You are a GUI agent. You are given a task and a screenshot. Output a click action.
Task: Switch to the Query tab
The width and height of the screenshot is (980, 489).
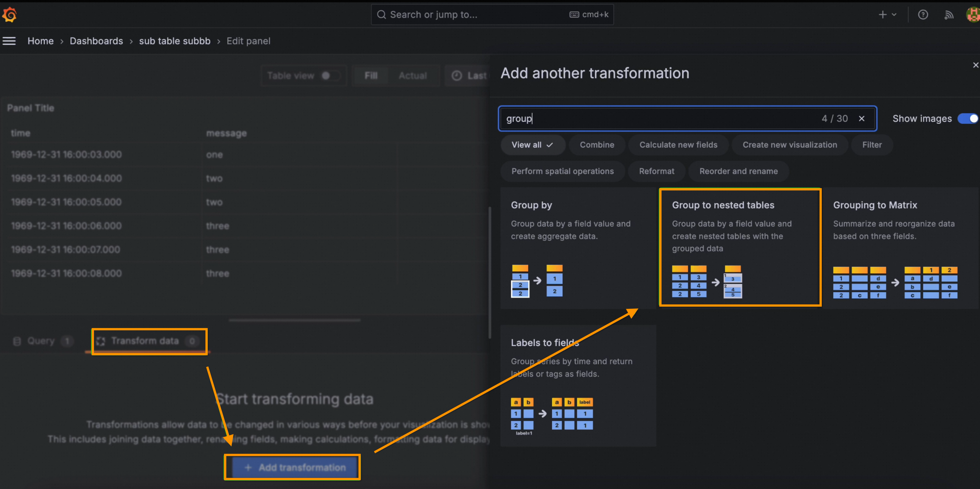tap(41, 341)
